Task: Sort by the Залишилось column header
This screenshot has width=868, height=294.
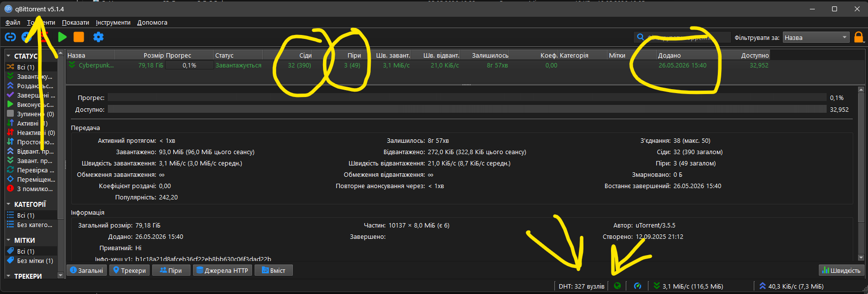Action: pos(485,55)
